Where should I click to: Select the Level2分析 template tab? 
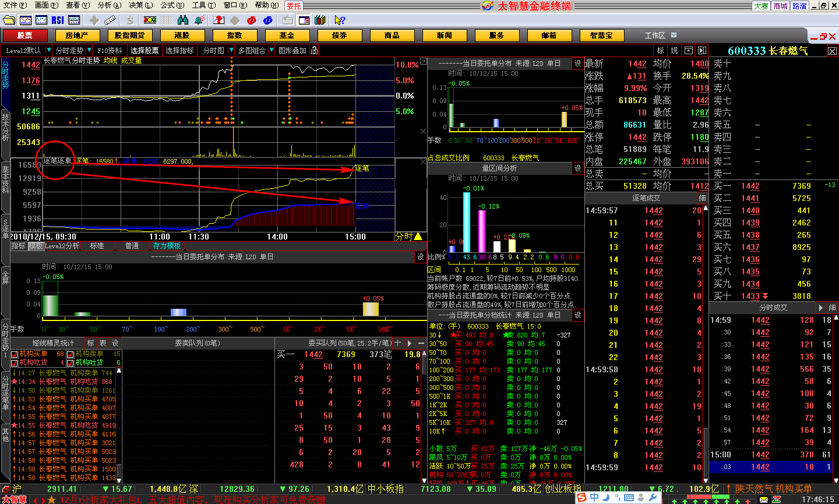(62, 246)
